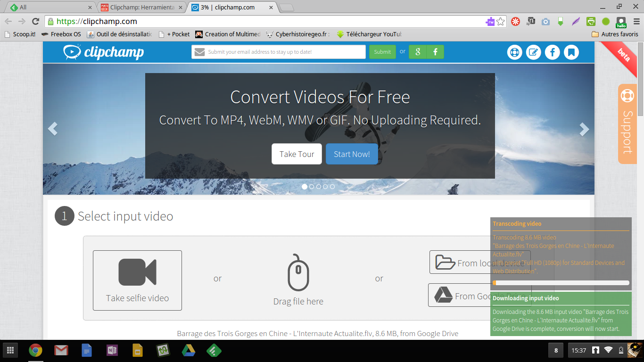
Task: Open the Cyberhistoiregeo.fr bookmark
Action: (x=298, y=34)
